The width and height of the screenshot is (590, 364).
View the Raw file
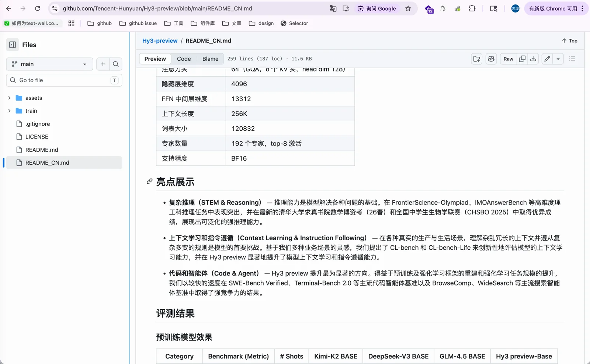509,59
